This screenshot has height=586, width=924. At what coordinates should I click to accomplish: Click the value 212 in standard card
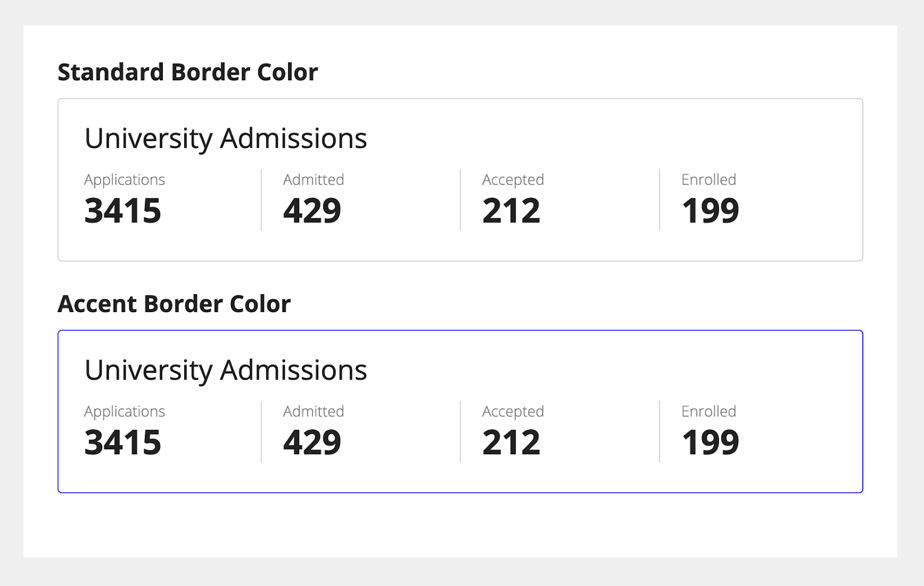click(511, 210)
